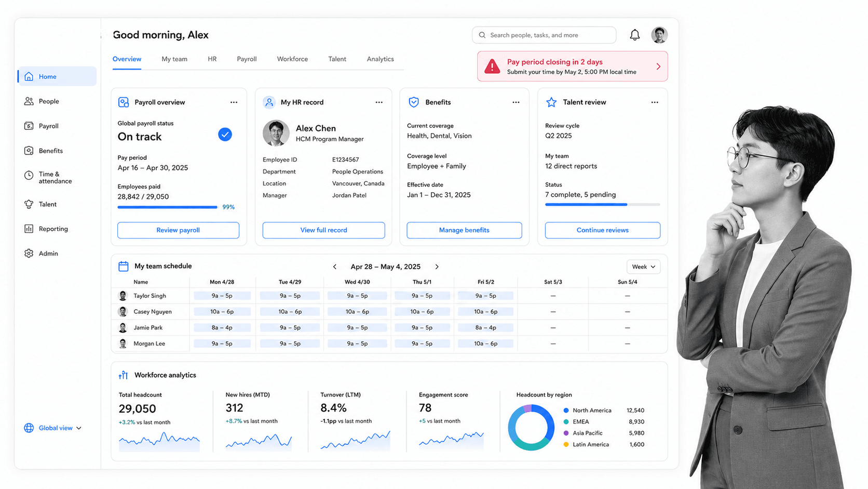Switch to the Analytics tab

click(x=381, y=59)
